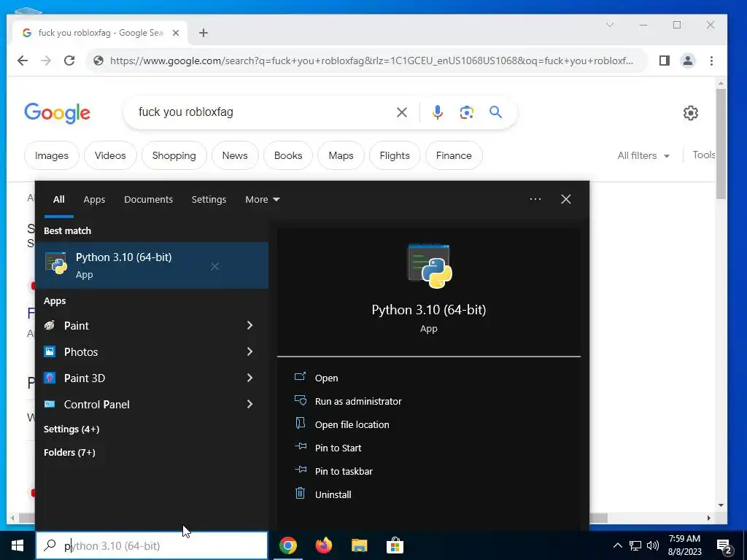Open search panel options (three dots)

(x=535, y=199)
